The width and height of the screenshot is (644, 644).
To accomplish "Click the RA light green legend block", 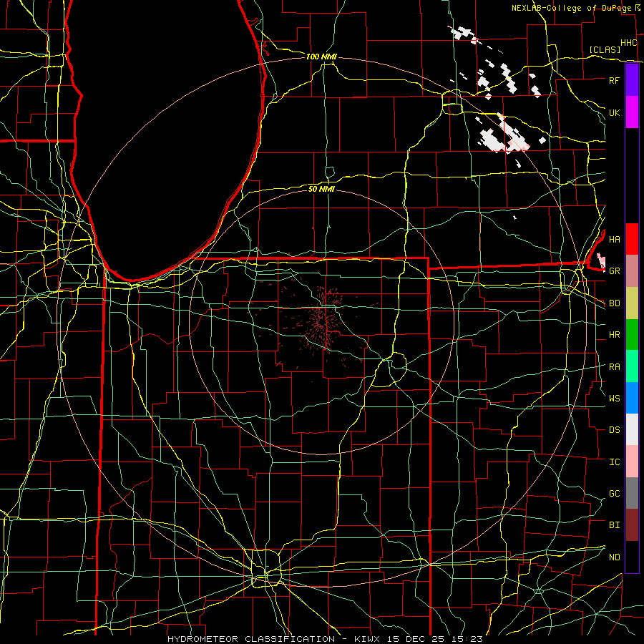I will click(x=632, y=366).
